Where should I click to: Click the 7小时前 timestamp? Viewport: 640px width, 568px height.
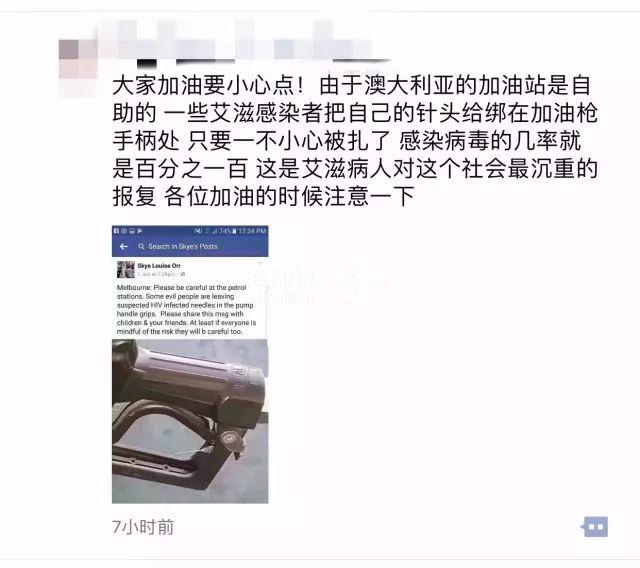tap(143, 527)
